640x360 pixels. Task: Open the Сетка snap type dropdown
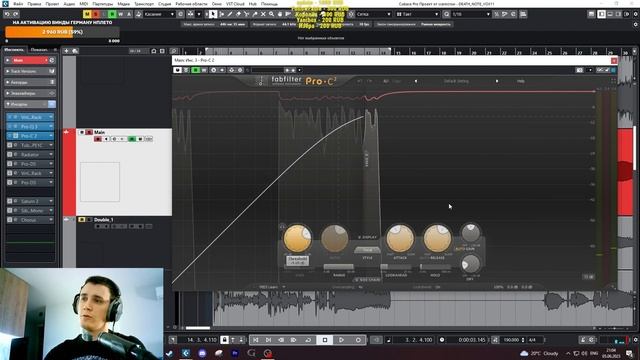[373, 14]
